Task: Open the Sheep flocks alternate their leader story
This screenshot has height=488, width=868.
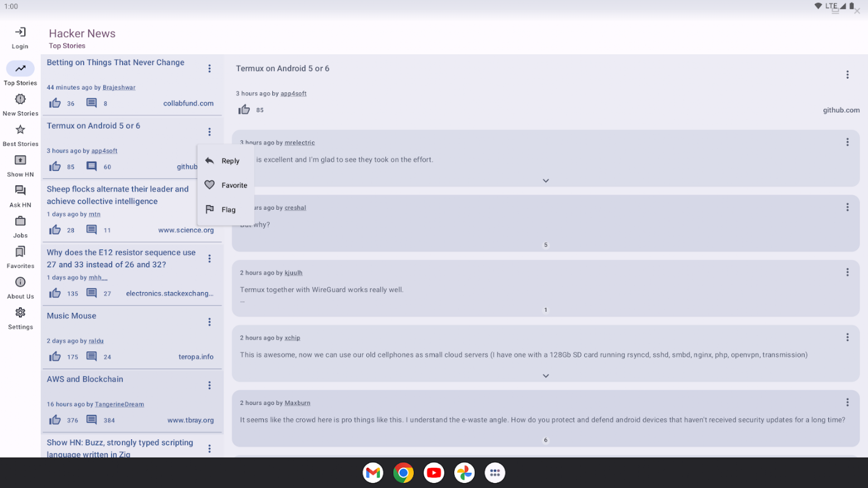Action: 118,195
